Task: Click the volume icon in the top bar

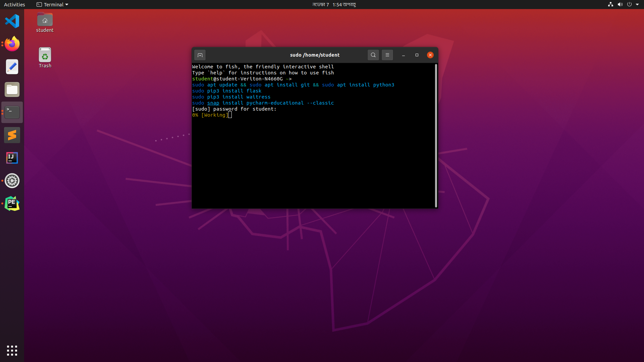Action: click(x=620, y=4)
